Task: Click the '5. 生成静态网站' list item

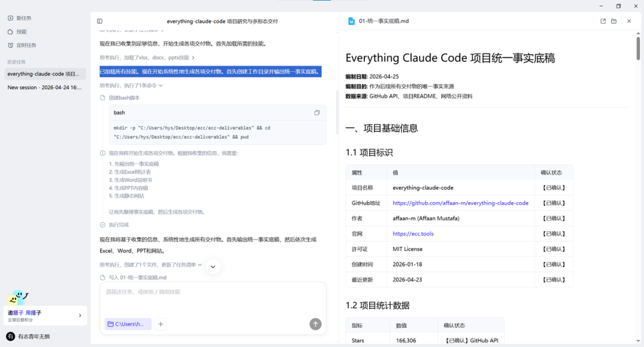Action: coord(126,196)
